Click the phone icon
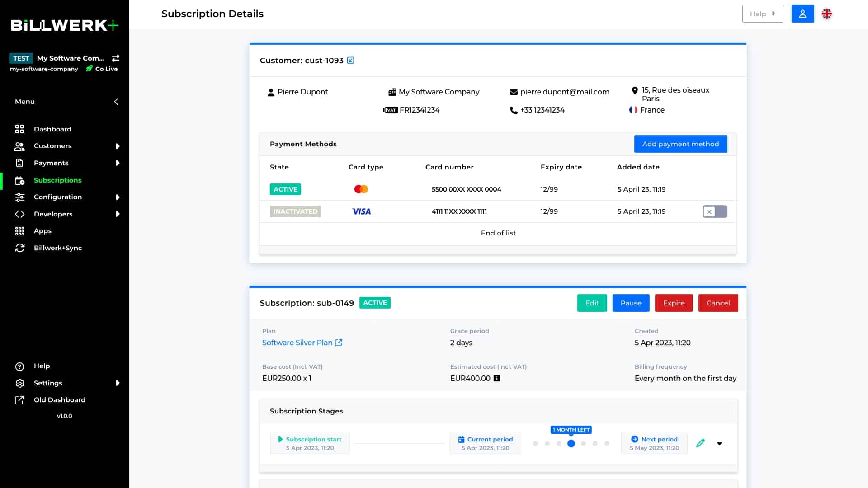This screenshot has height=488, width=868. pos(514,110)
